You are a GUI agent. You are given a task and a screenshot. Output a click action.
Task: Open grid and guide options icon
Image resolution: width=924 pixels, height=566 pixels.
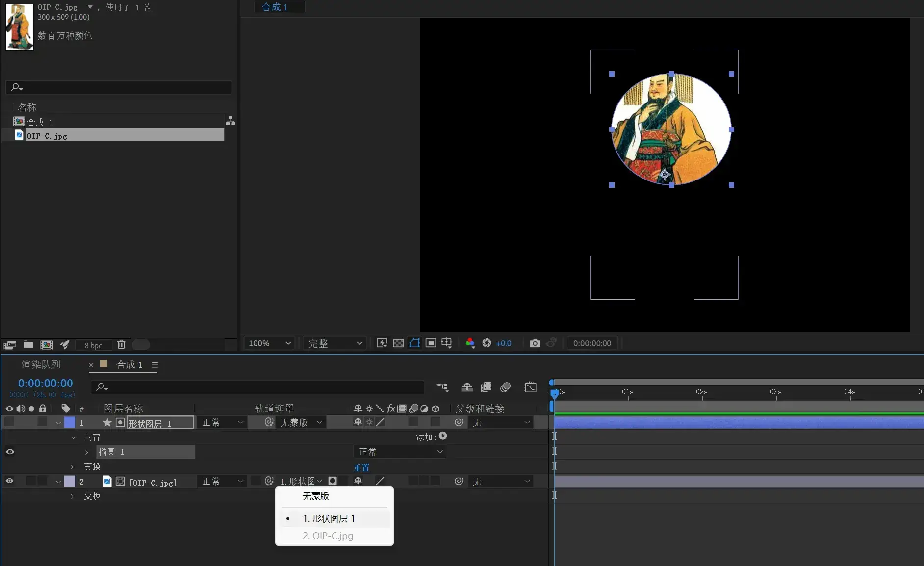[447, 343]
